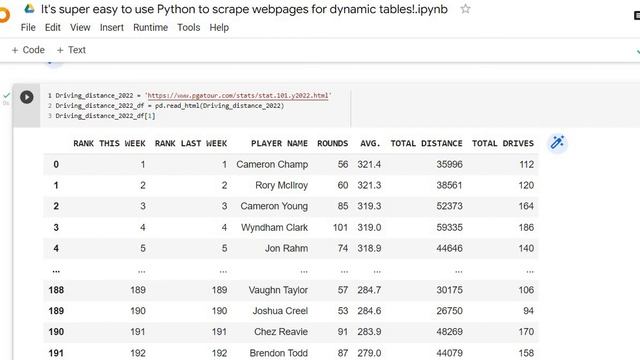The width and height of the screenshot is (640, 360).
Task: Click the Google Drive icon beside title
Action: 29,9
